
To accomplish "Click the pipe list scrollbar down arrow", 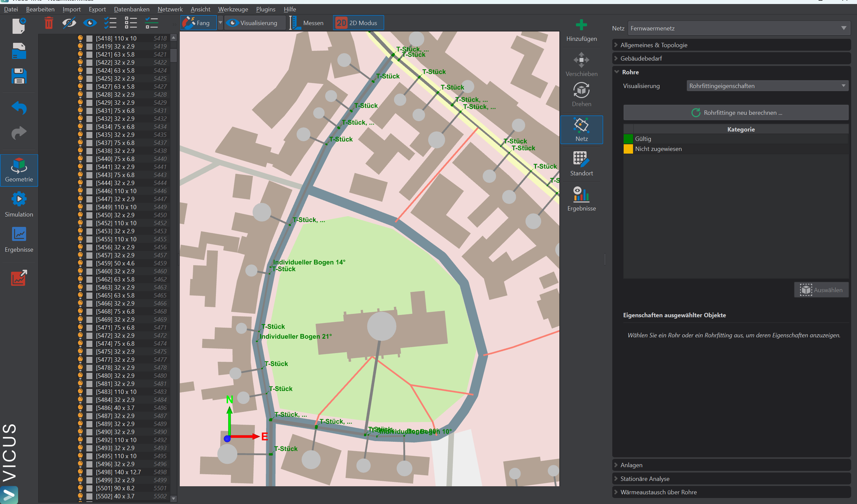I will 173,499.
